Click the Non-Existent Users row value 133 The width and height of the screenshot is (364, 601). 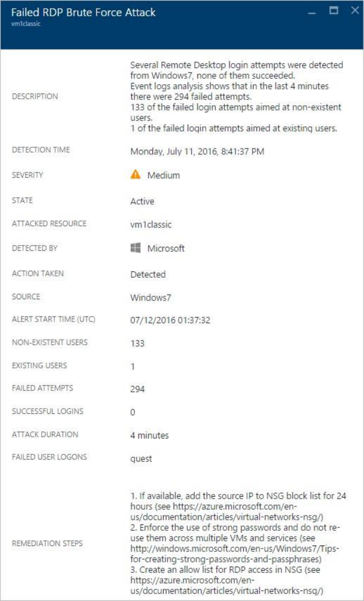[x=137, y=344]
